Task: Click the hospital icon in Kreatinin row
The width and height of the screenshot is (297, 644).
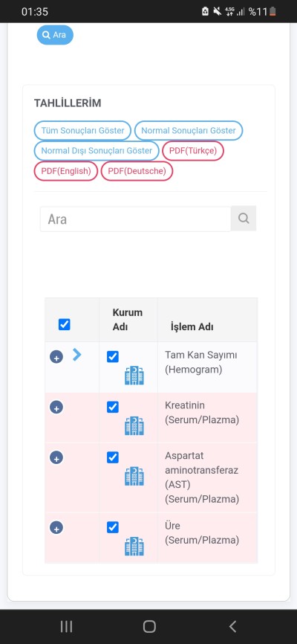Action: click(x=134, y=426)
